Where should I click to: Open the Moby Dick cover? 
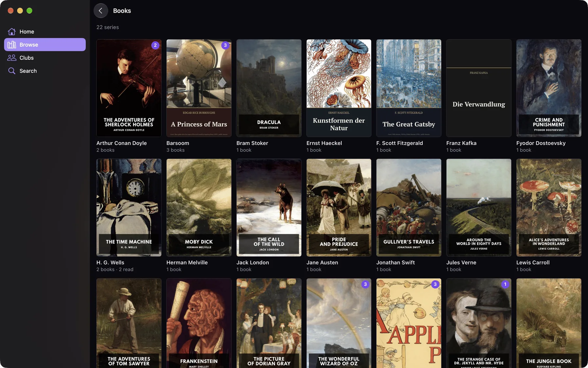(x=199, y=208)
